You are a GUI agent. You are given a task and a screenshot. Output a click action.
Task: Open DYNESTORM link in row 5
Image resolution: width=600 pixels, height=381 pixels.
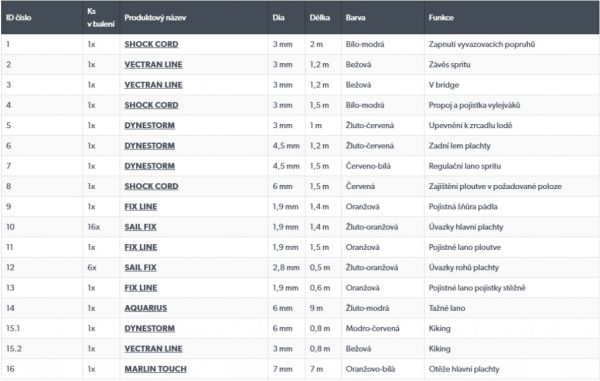click(150, 125)
